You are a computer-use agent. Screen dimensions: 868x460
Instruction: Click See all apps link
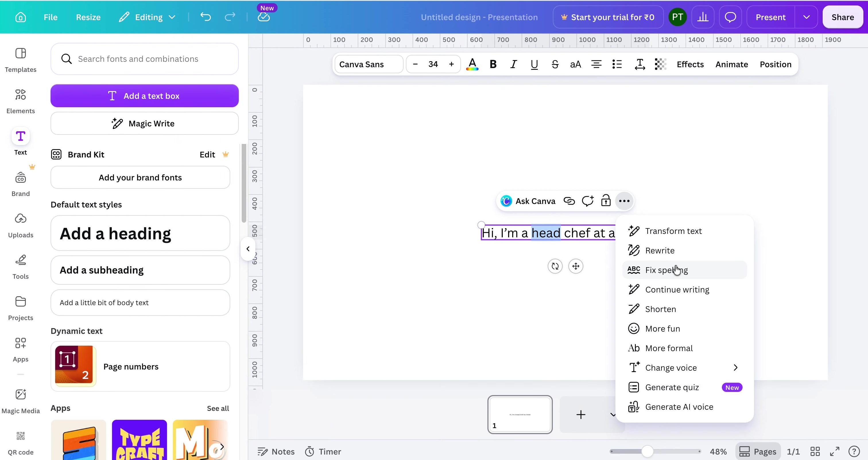coord(218,408)
